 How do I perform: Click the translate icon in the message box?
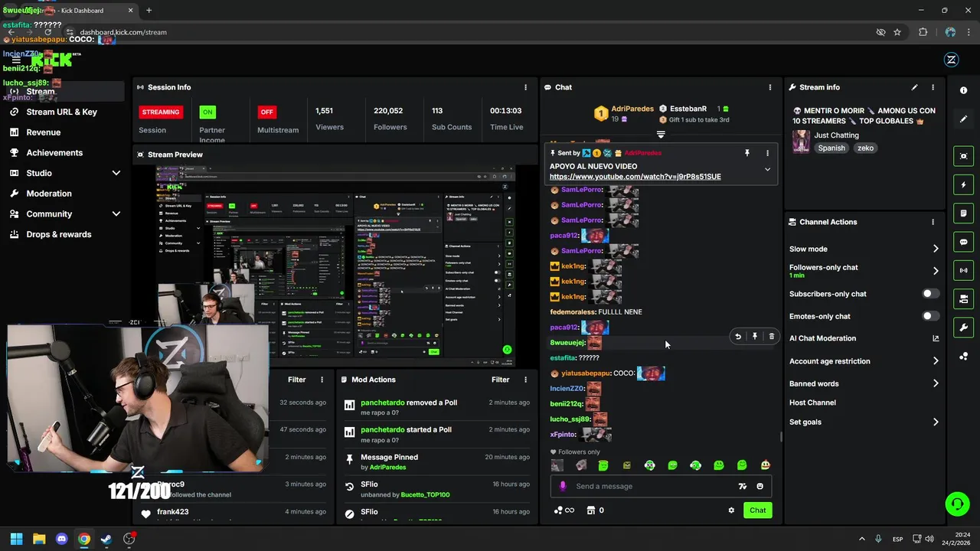[x=742, y=486]
